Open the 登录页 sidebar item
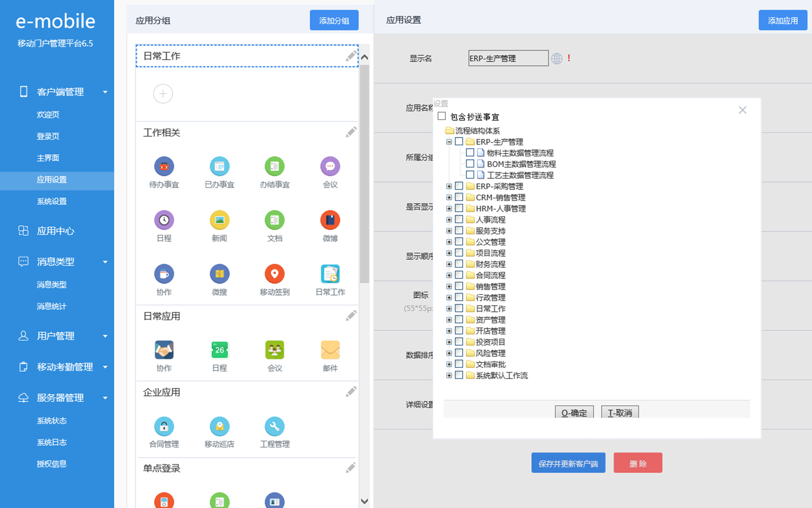The image size is (812, 508). 48,136
